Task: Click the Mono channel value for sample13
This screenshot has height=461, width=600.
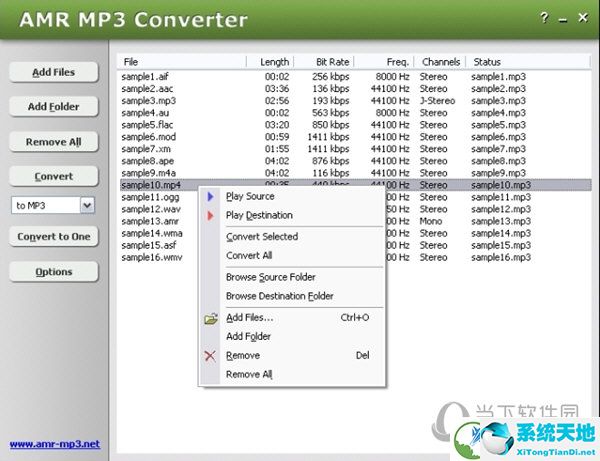Action: 431,222
